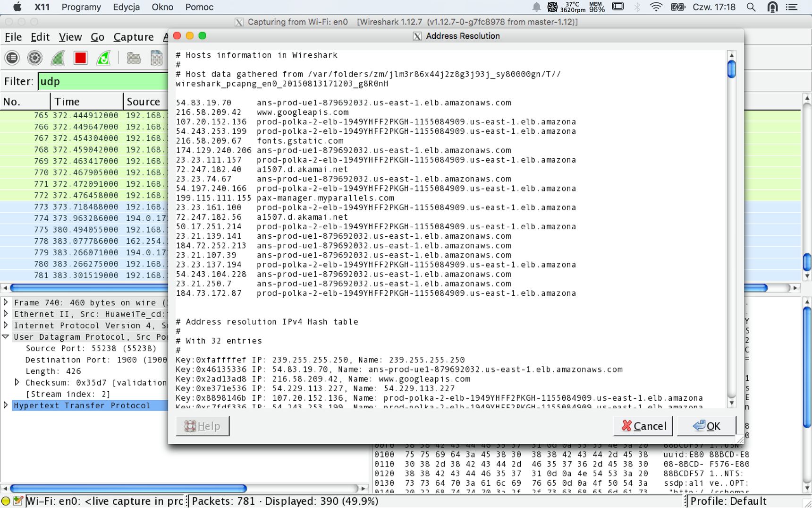This screenshot has width=812, height=508.
Task: Select packet number 773 row
Action: pyautogui.click(x=84, y=207)
